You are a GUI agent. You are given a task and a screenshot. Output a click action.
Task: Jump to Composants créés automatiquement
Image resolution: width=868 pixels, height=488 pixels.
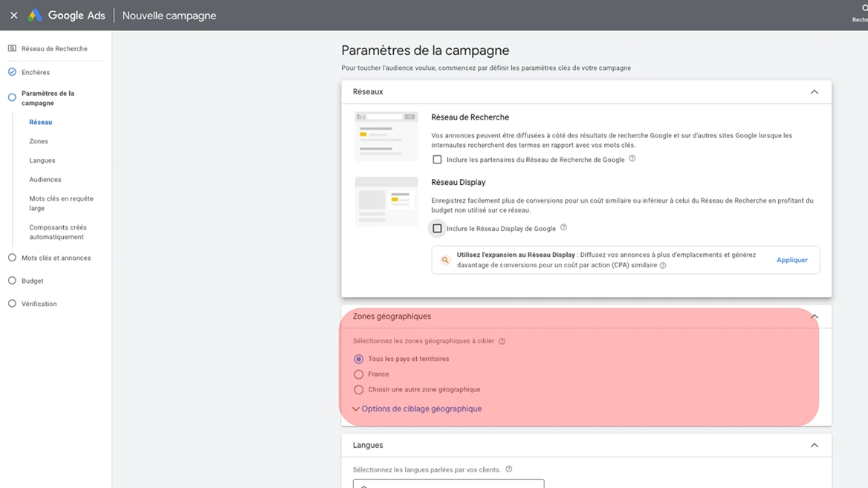[57, 232]
